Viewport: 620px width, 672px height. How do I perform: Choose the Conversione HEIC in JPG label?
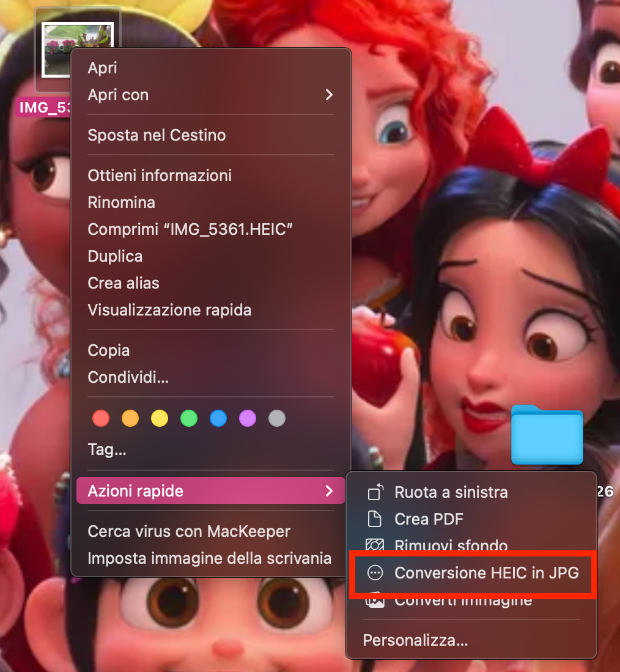pyautogui.click(x=487, y=572)
